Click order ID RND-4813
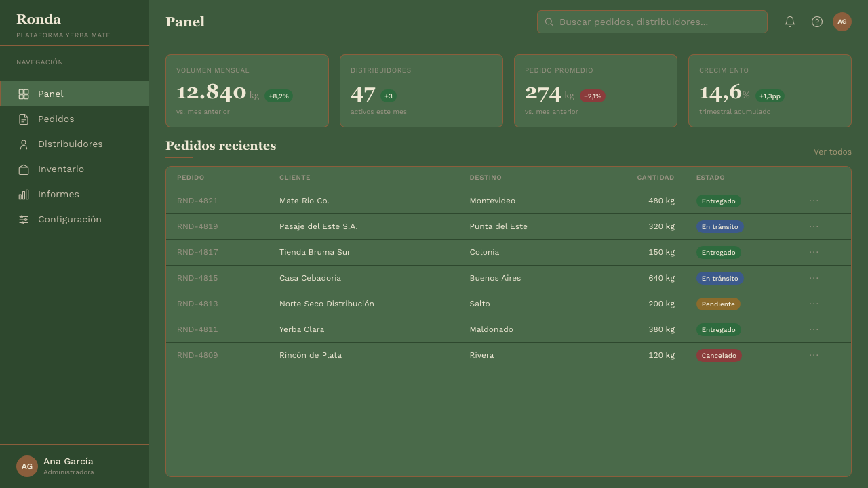868x488 pixels. 197,304
